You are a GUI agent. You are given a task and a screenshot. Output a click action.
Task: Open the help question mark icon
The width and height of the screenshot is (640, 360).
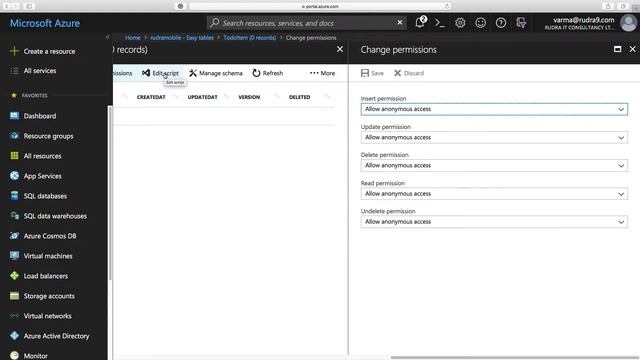tap(501, 23)
